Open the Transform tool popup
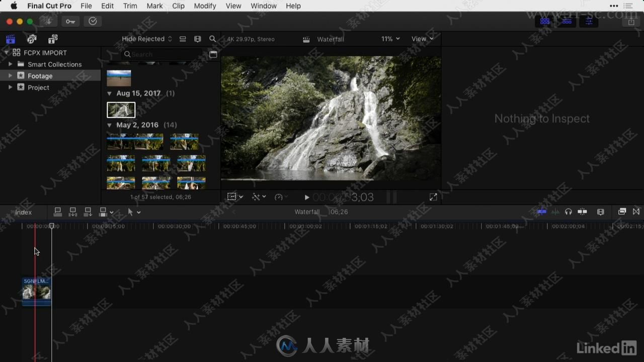The image size is (644, 362). pyautogui.click(x=234, y=197)
